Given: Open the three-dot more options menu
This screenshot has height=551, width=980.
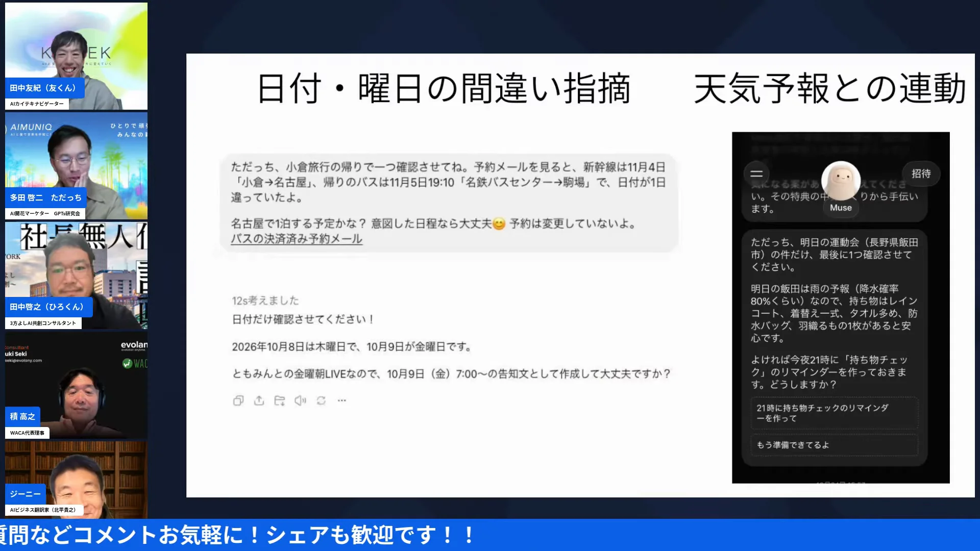Looking at the screenshot, I should (x=341, y=401).
